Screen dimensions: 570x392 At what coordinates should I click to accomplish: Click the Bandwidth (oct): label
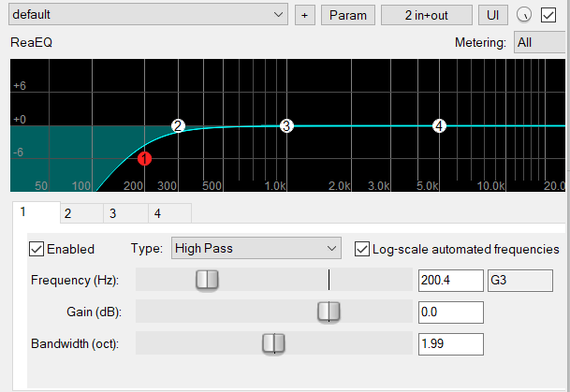pyautogui.click(x=75, y=343)
